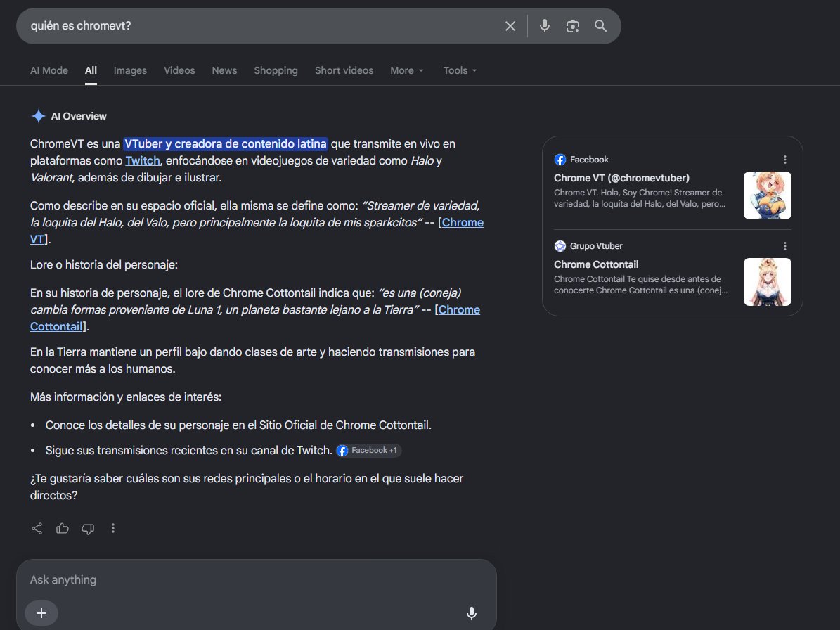Click the microphone in Ask anything box
840x630 pixels.
click(472, 613)
